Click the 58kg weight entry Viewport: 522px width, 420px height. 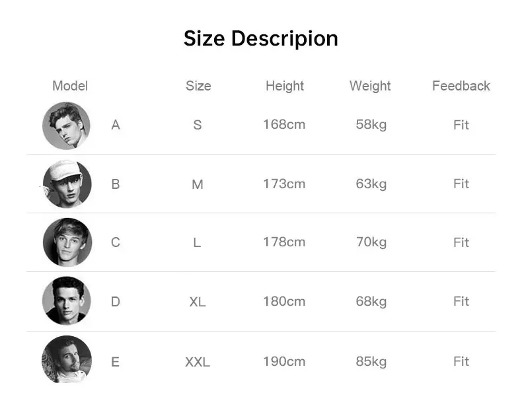coord(371,124)
